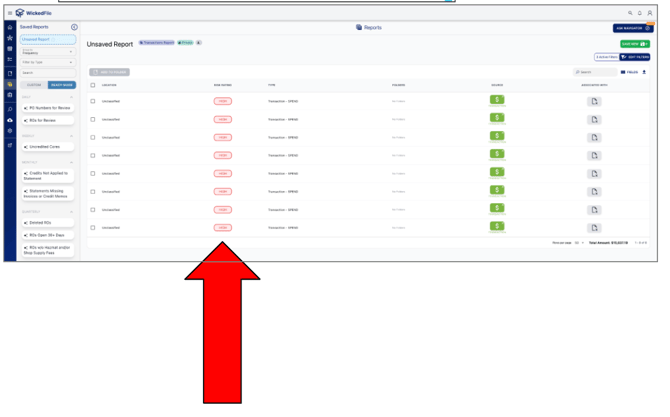Check the last Unclassified row checkbox
Viewport: 670px width, 417px height.
click(x=93, y=228)
